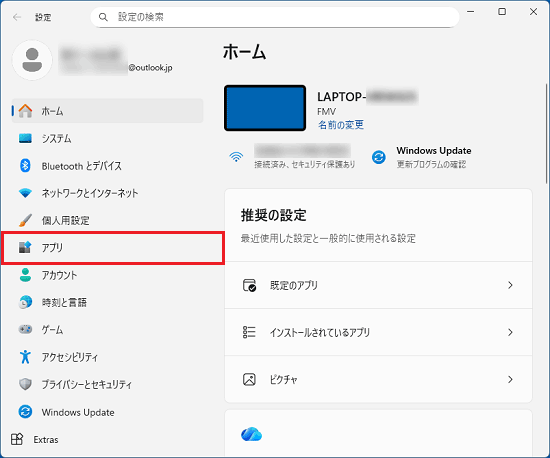The width and height of the screenshot is (550, 458).
Task: Open Windows Update in the sidebar
Action: point(107,412)
